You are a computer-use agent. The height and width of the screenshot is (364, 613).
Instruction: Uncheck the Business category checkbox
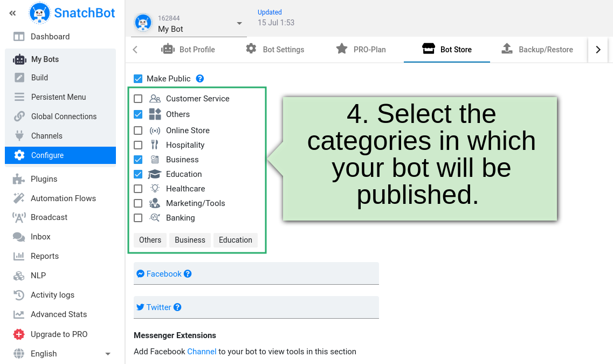point(138,160)
